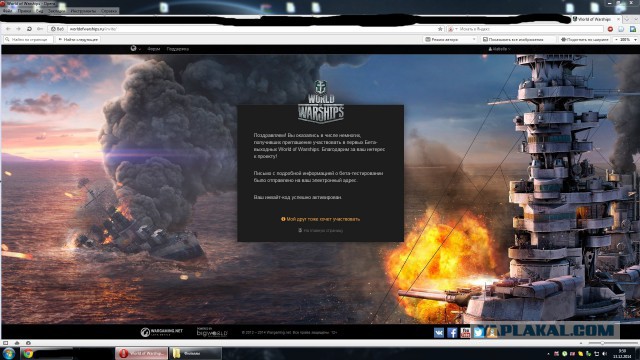Click the key (password wand) icon in toolbar

pos(40,29)
